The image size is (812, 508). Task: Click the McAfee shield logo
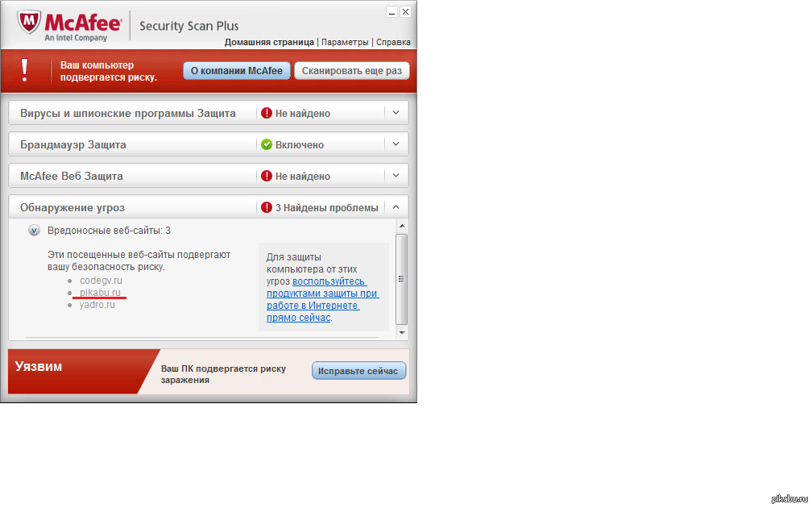pyautogui.click(x=29, y=26)
